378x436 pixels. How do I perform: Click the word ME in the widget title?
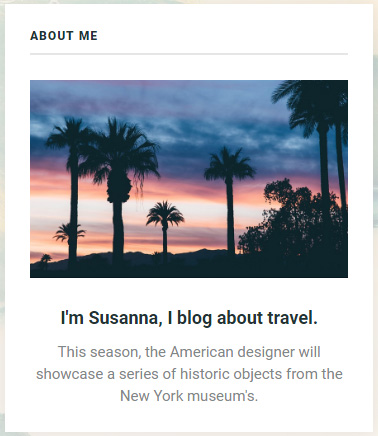[x=88, y=36]
